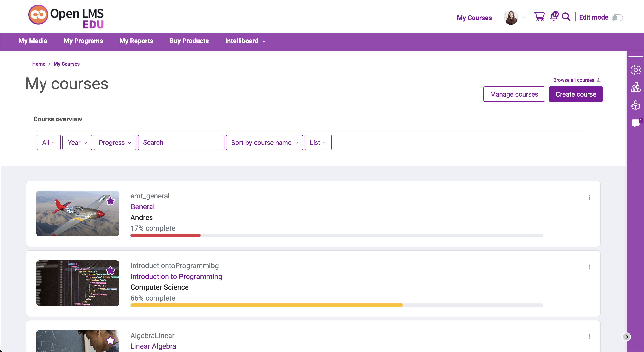Image resolution: width=644 pixels, height=352 pixels.
Task: Open the settings gear in right sidebar
Action: coord(635,70)
